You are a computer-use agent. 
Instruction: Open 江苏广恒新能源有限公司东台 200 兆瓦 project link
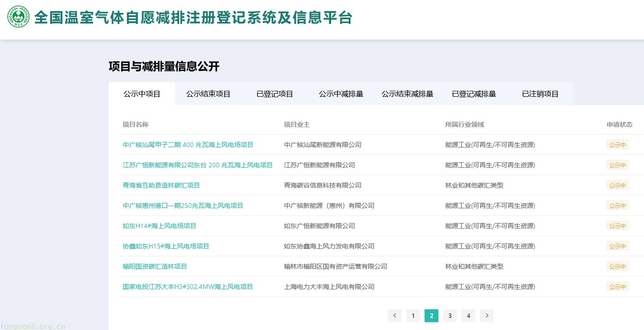198,165
